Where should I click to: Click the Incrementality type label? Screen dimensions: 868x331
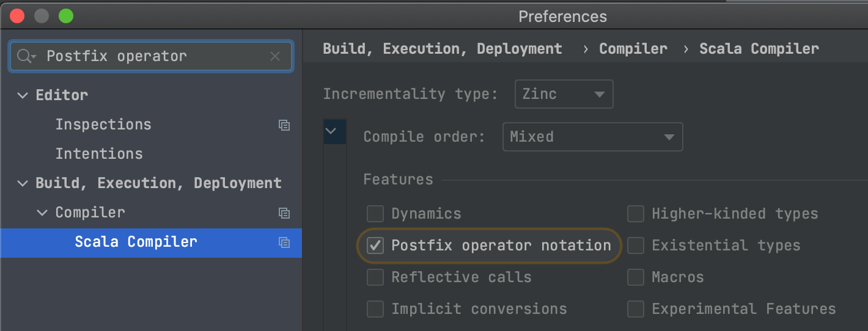point(411,94)
